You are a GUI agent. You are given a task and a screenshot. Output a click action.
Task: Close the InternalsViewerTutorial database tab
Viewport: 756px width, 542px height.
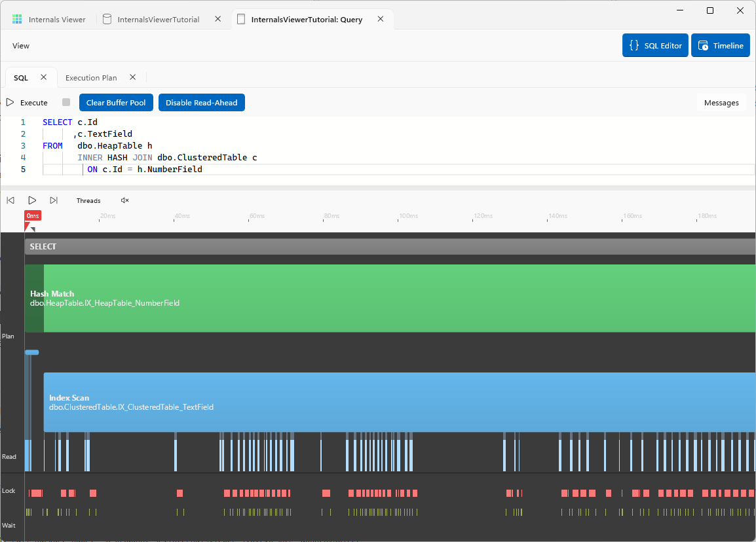click(218, 19)
